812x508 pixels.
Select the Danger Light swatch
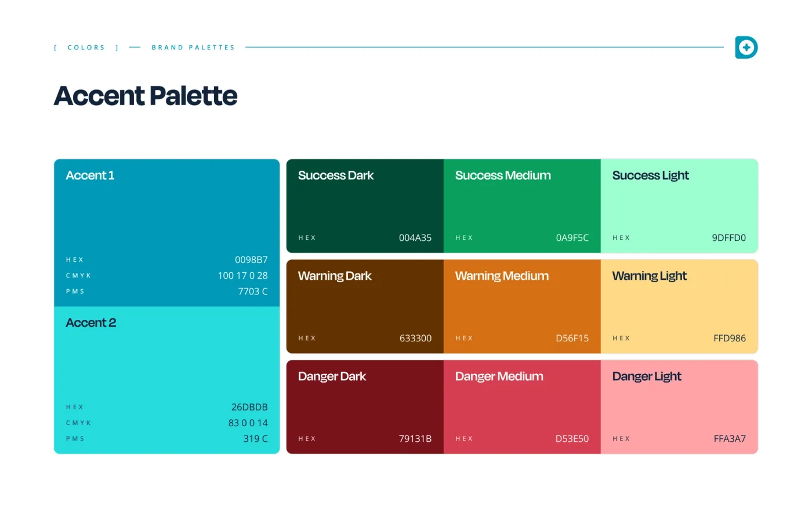click(x=679, y=407)
